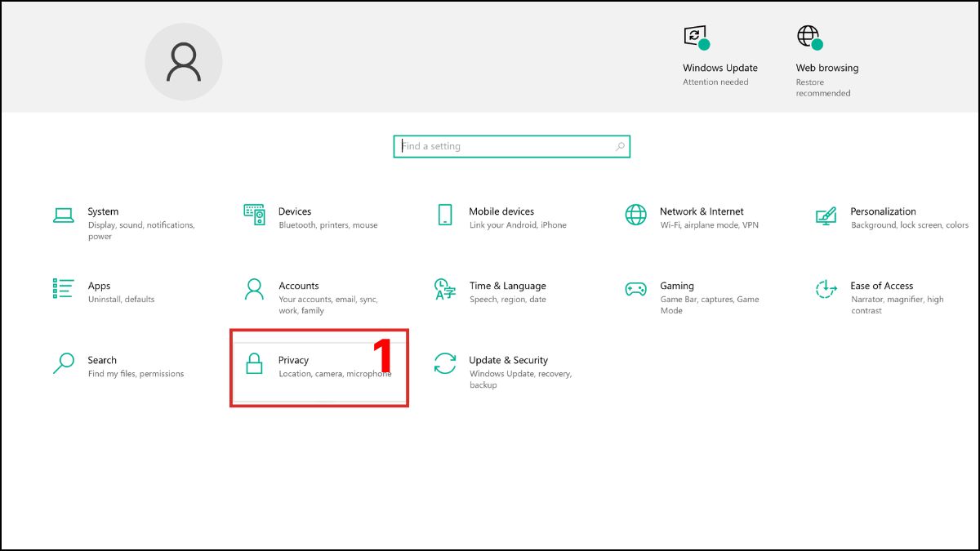This screenshot has height=551, width=980.
Task: Open the Privacy settings text label
Action: click(293, 360)
